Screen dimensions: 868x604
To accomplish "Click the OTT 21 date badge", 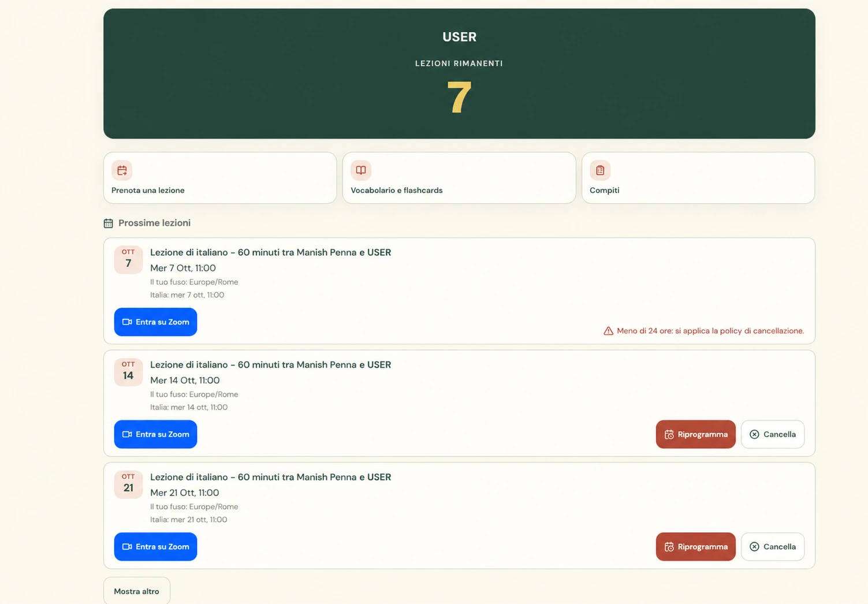I will [128, 484].
